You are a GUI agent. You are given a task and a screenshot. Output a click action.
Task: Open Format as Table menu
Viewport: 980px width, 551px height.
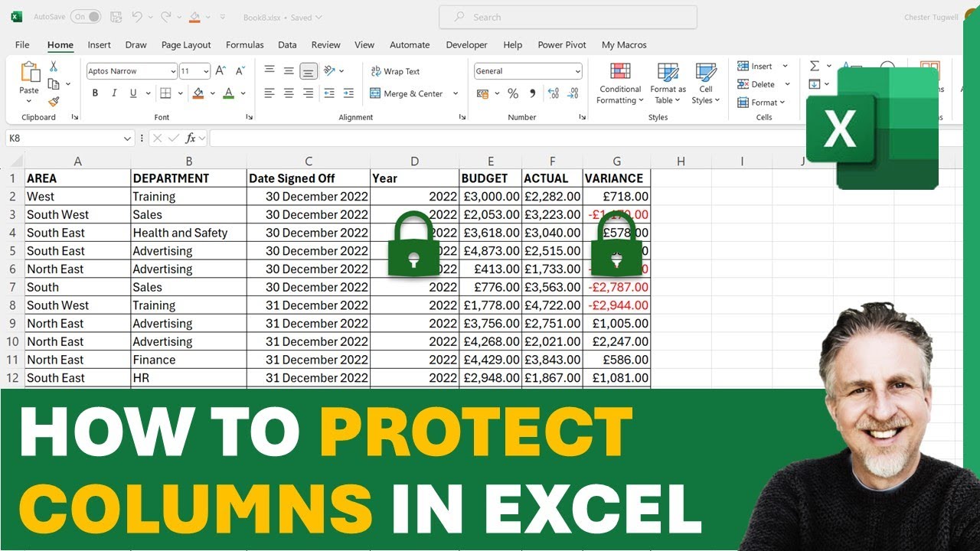tap(668, 83)
